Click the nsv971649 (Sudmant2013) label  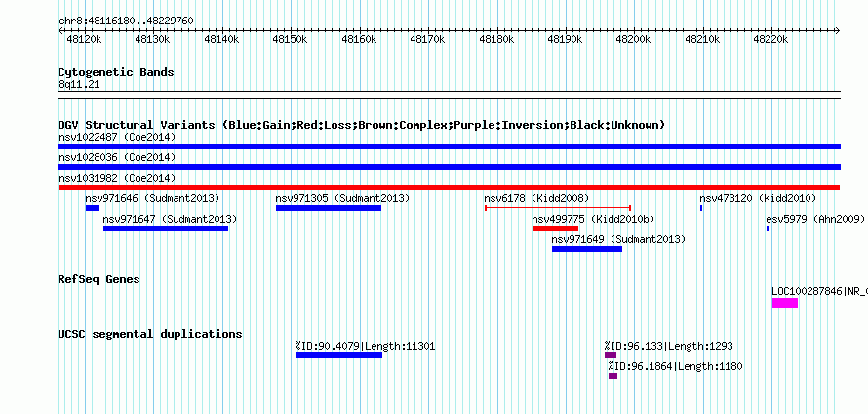618,239
